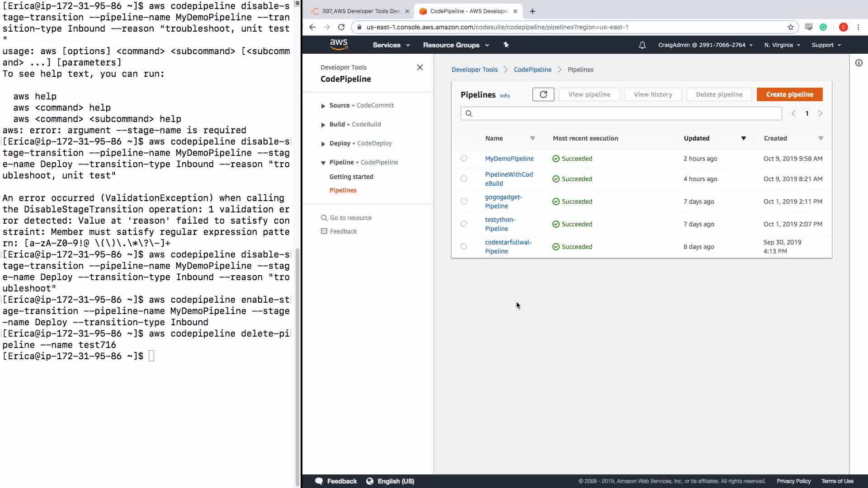The image size is (868, 488).
Task: Open the N. Virginia region dropdown
Action: tap(782, 45)
